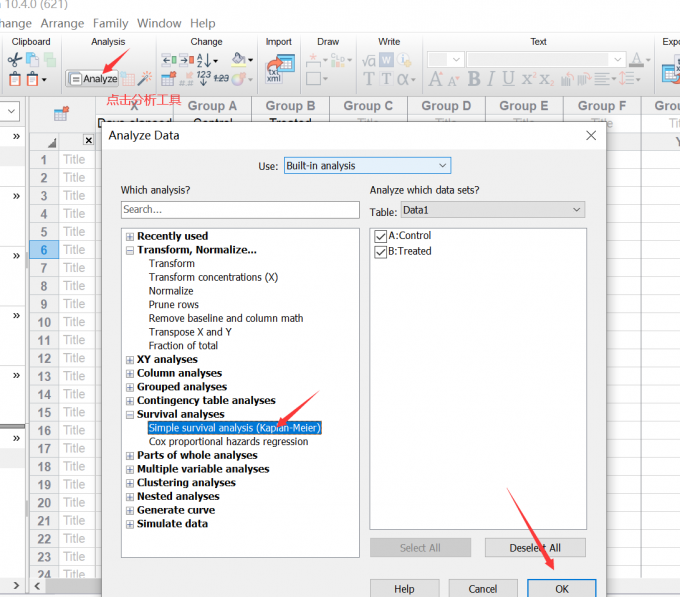Click the Copy icon in Clipboard group
Viewport: 680px width, 597px height.
32,60
